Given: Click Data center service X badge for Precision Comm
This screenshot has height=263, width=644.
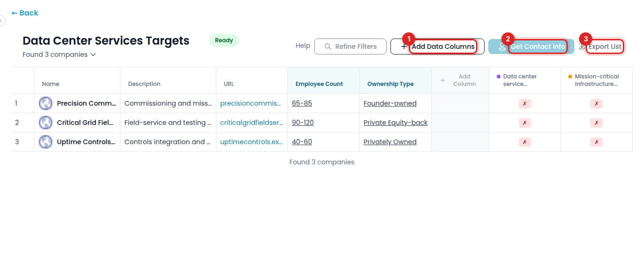Looking at the screenshot, I should (525, 104).
